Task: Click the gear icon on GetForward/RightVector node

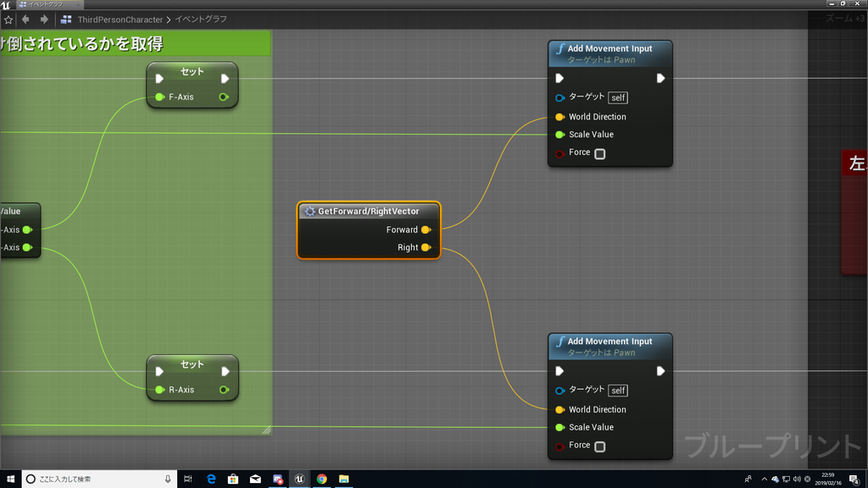Action: pyautogui.click(x=309, y=211)
